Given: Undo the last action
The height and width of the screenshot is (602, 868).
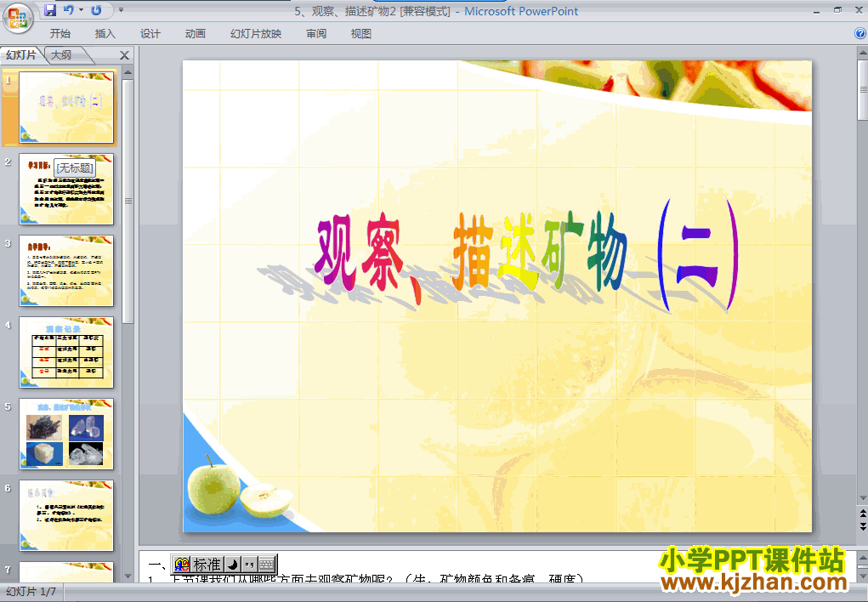Looking at the screenshot, I should (x=68, y=10).
